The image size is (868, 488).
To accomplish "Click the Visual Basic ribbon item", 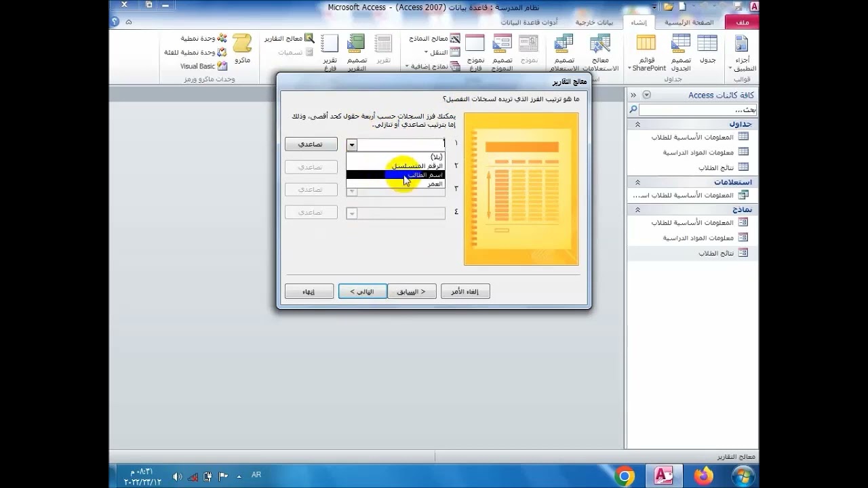I will [203, 66].
